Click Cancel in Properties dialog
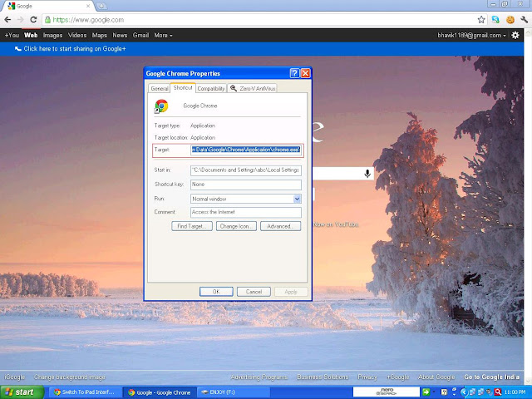532x399 pixels. pos(254,292)
